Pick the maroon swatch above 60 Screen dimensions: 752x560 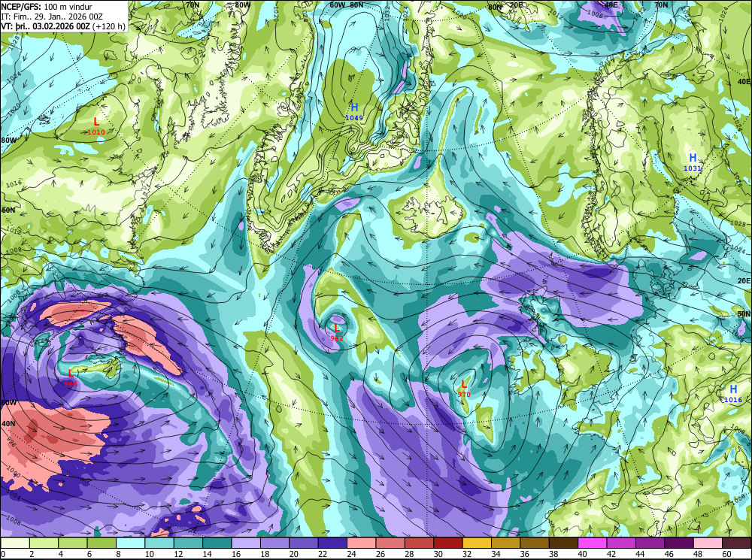[737, 543]
